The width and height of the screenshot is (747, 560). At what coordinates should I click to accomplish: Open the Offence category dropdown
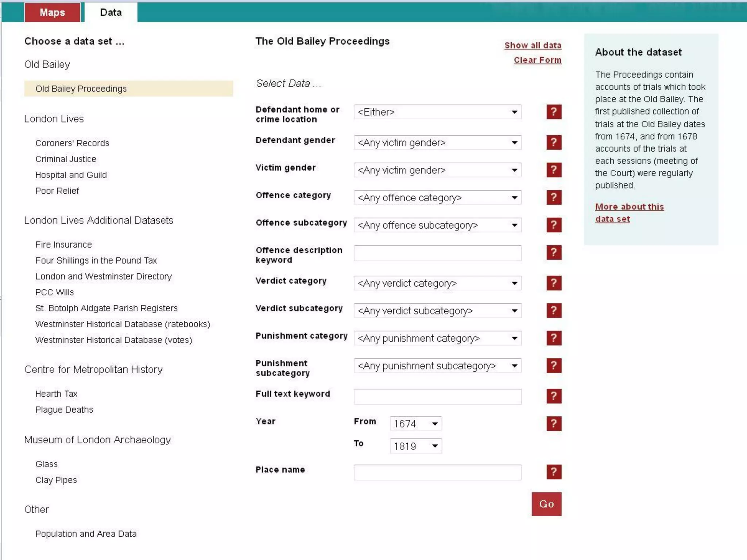point(437,198)
